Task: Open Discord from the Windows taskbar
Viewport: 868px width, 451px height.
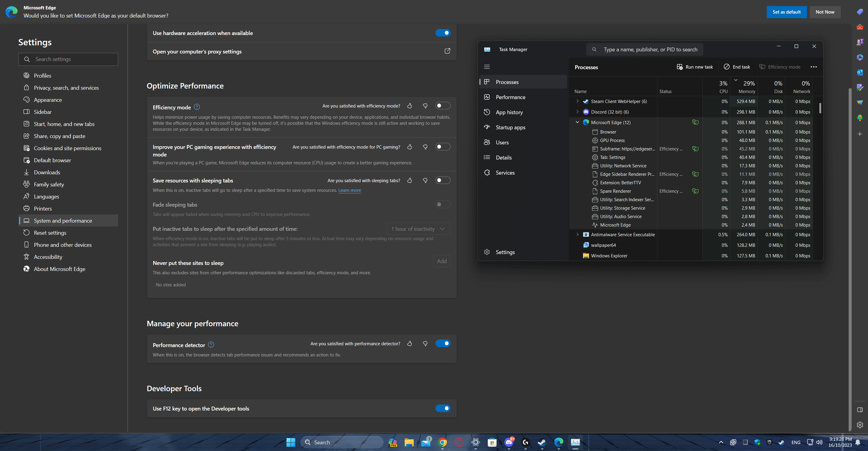Action: click(509, 442)
